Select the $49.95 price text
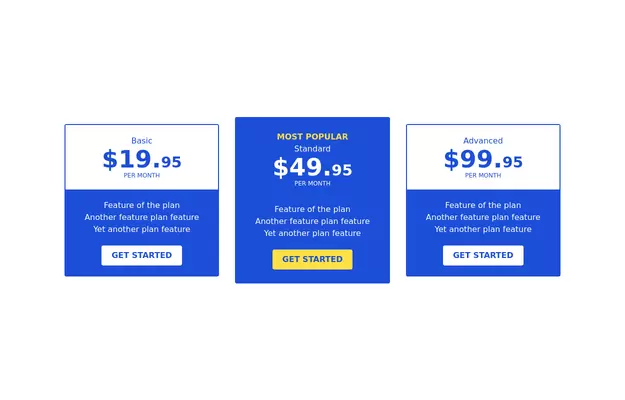 pyautogui.click(x=312, y=168)
